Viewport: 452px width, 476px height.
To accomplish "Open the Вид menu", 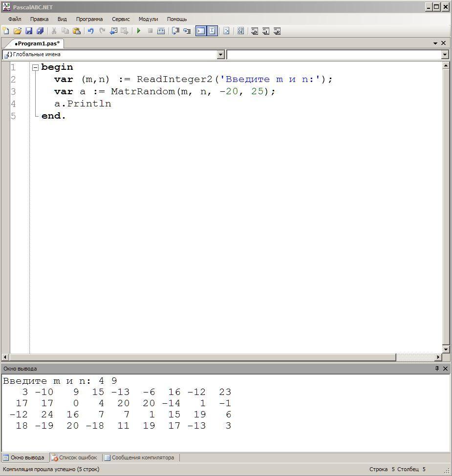I will coord(62,19).
